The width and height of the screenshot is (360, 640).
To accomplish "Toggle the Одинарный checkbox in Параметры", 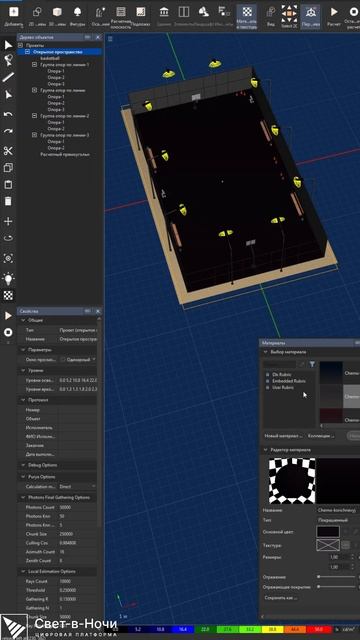I will [x=63, y=360].
